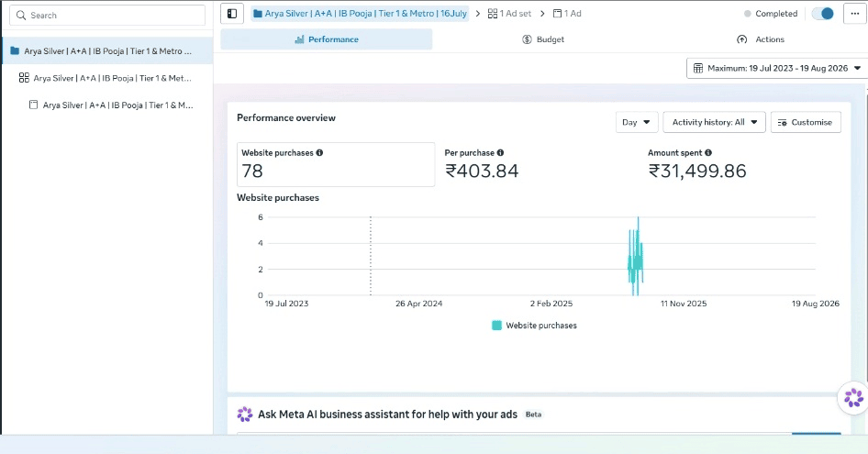This screenshot has width=868, height=454.
Task: Click ad page icon in sidebar tree
Action: [34, 105]
